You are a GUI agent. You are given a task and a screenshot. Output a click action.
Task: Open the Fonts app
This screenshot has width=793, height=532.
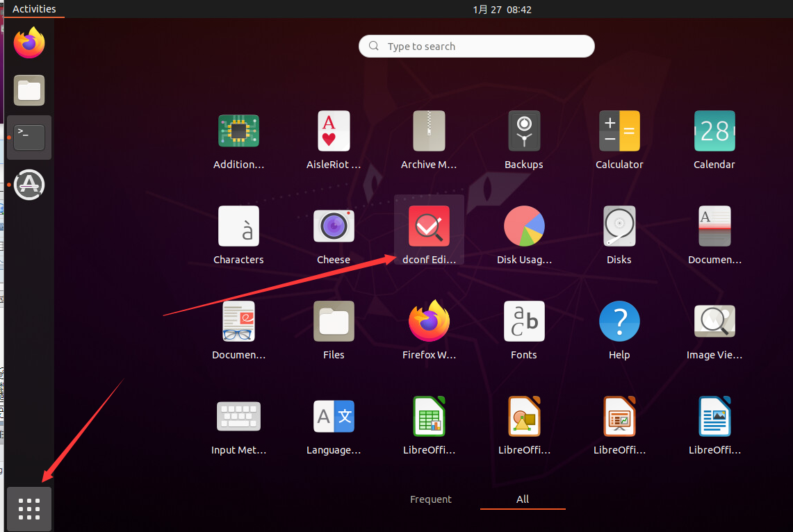pos(524,321)
